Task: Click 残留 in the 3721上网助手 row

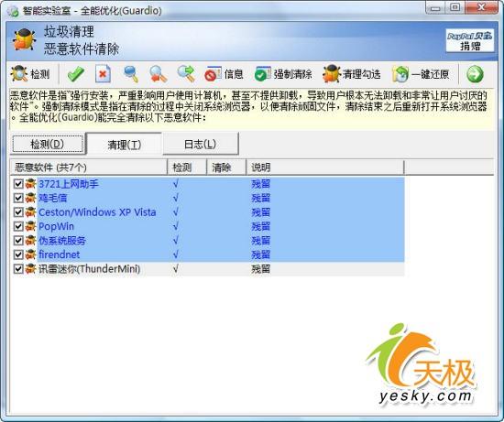Action: [260, 184]
